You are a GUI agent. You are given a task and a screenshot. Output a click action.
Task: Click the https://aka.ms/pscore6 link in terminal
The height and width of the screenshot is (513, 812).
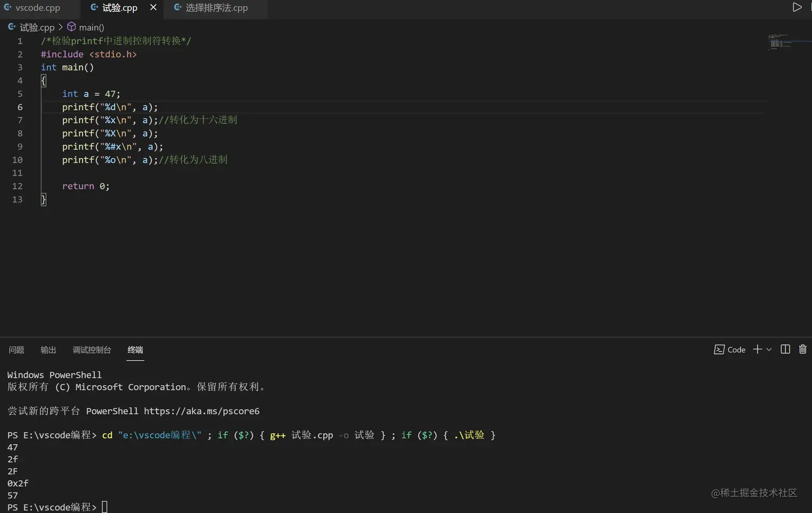click(x=201, y=411)
